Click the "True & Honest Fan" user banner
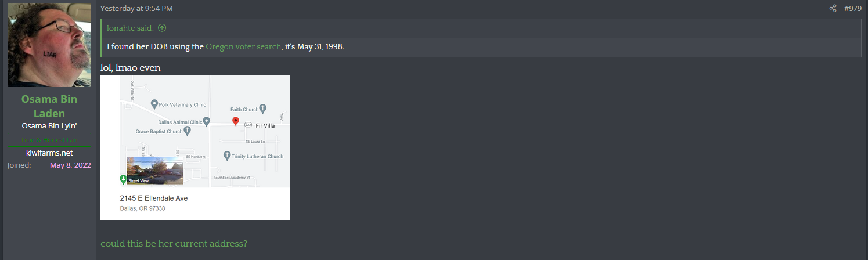The width and height of the screenshot is (868, 260). coord(49,140)
